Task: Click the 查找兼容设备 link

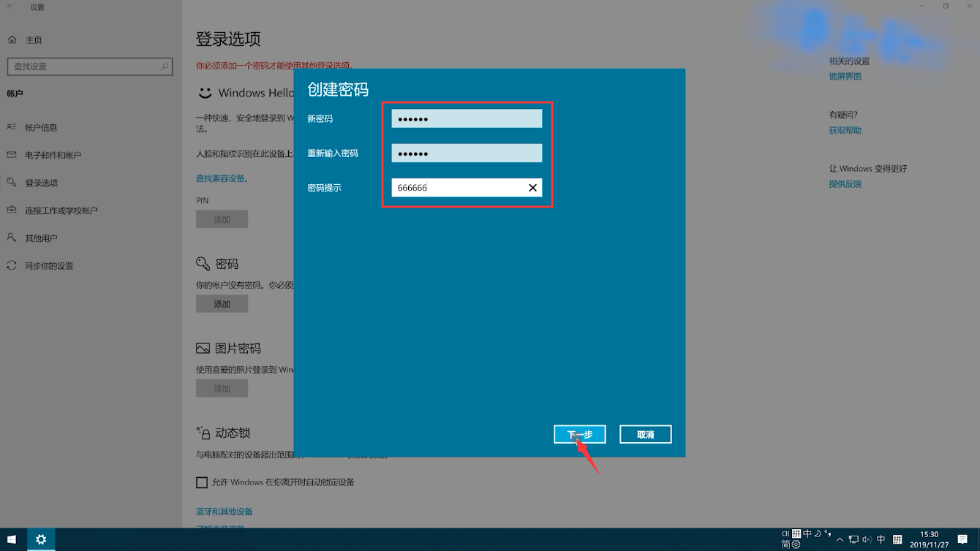Action: (x=222, y=178)
